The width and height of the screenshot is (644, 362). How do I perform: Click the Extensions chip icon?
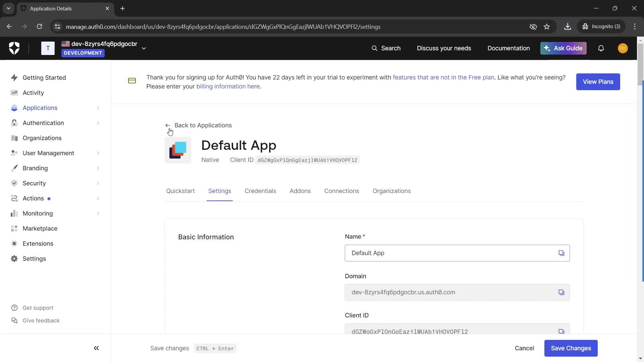(x=14, y=244)
